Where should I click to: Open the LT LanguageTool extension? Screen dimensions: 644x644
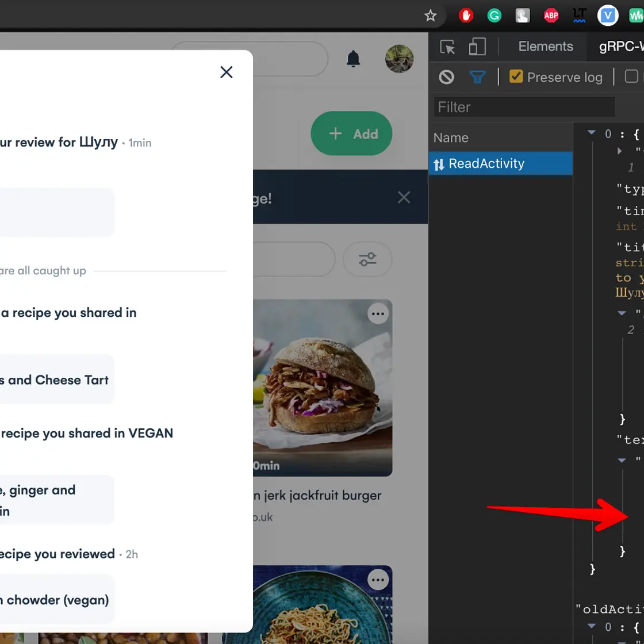pyautogui.click(x=579, y=16)
